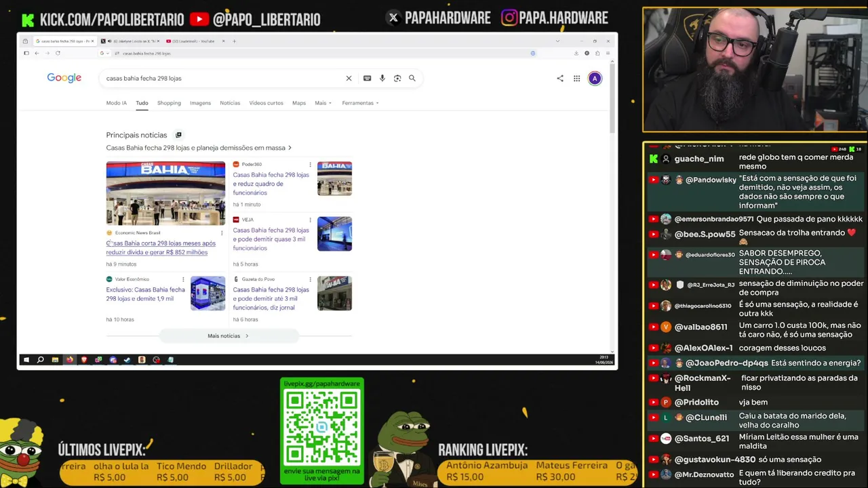
Task: Open options for the Valor Econômico article
Action: click(183, 279)
